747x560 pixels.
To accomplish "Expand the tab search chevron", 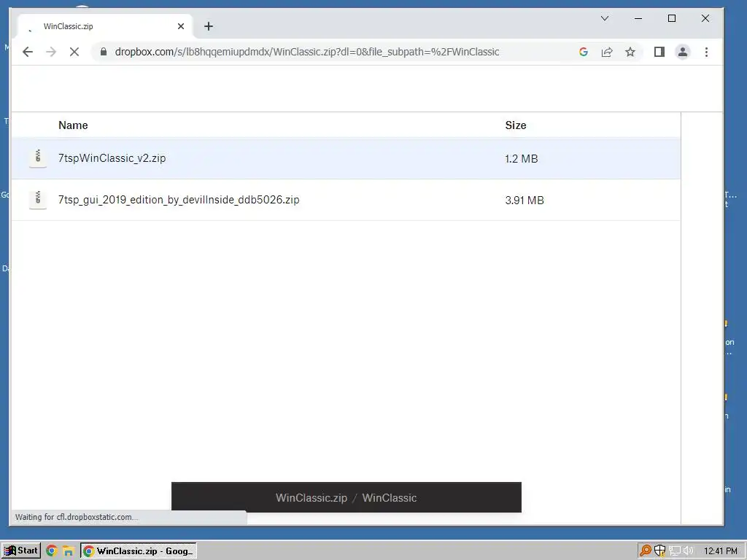I will pos(605,18).
